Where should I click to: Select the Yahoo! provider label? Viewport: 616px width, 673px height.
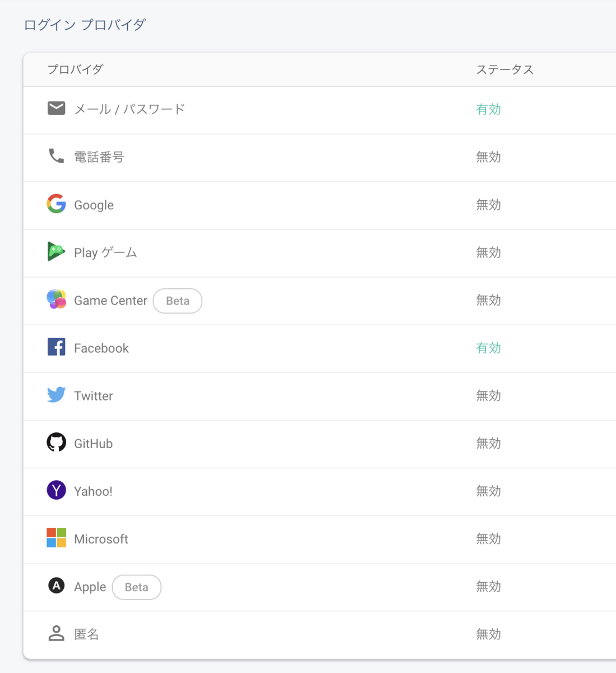[93, 491]
